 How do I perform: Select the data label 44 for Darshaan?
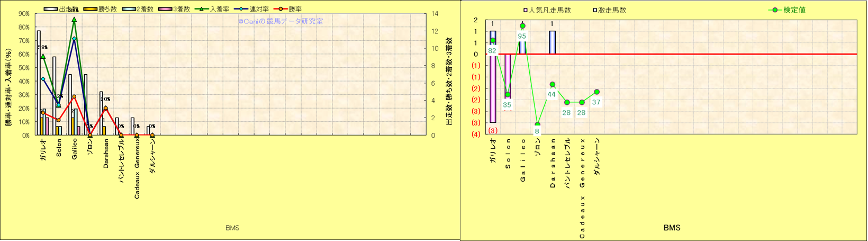(551, 94)
